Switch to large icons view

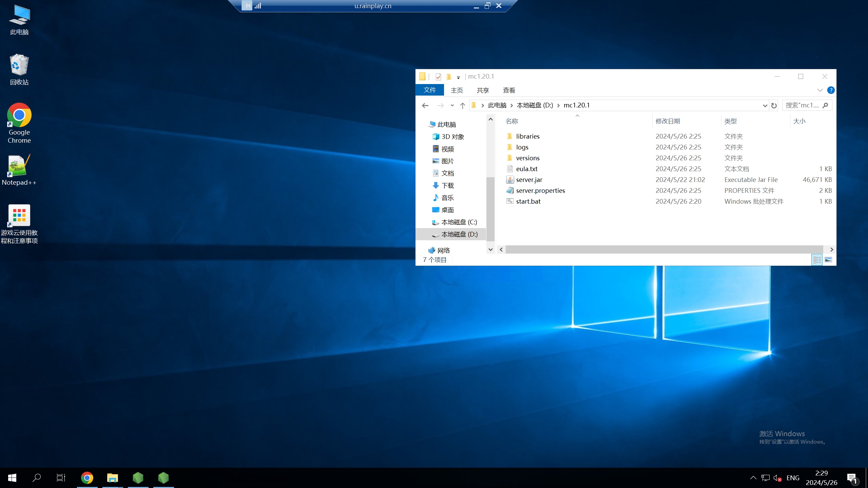click(x=828, y=260)
